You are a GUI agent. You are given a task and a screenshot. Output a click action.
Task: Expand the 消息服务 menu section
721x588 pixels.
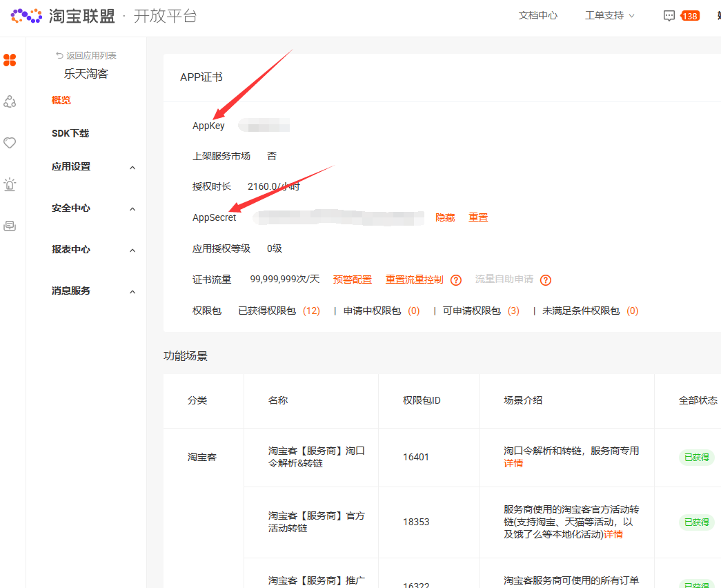(93, 291)
